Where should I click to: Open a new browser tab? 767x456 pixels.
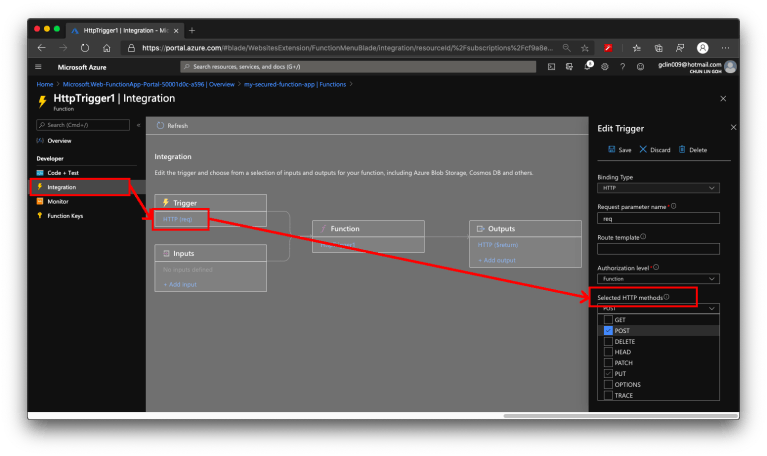pyautogui.click(x=192, y=30)
